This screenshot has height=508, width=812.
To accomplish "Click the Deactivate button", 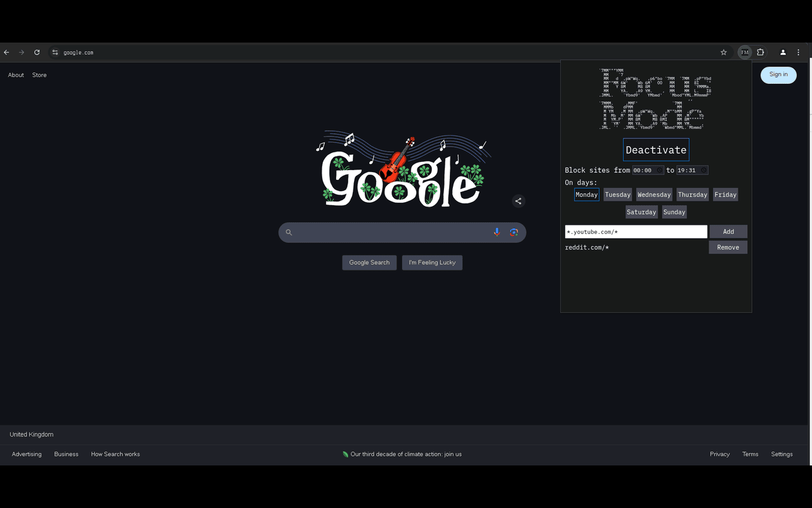I will pos(656,150).
